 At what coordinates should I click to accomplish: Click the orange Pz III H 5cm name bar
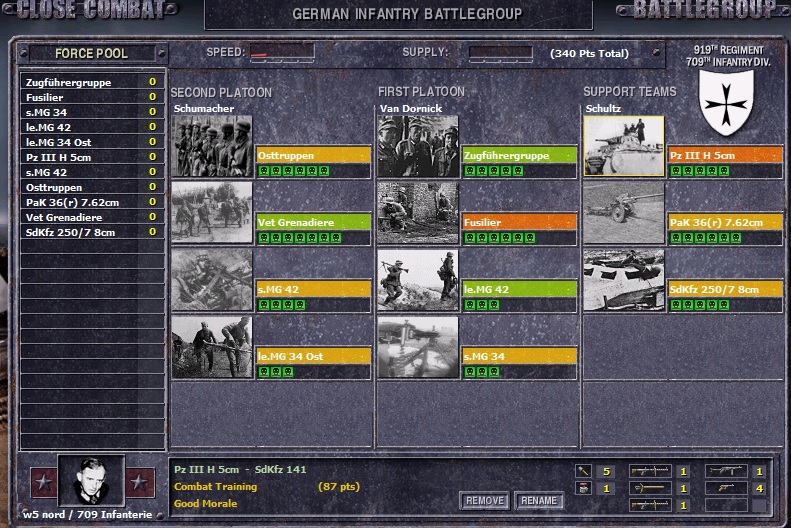[x=725, y=155]
